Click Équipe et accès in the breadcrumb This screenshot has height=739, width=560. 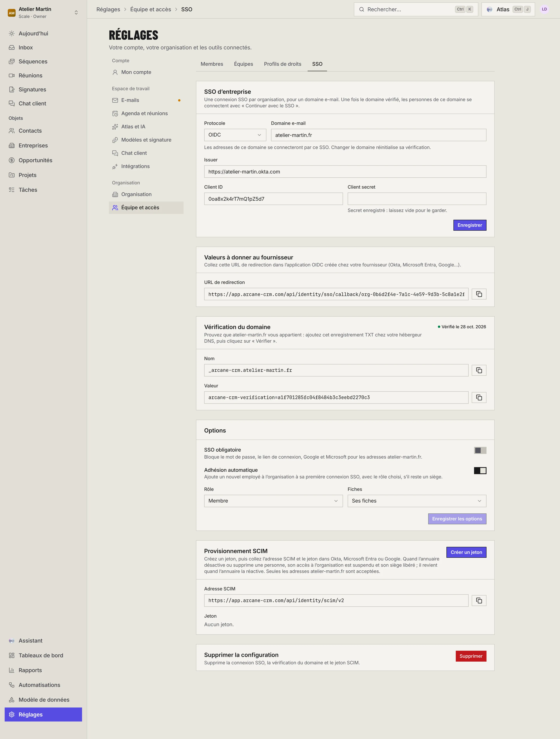pos(151,9)
